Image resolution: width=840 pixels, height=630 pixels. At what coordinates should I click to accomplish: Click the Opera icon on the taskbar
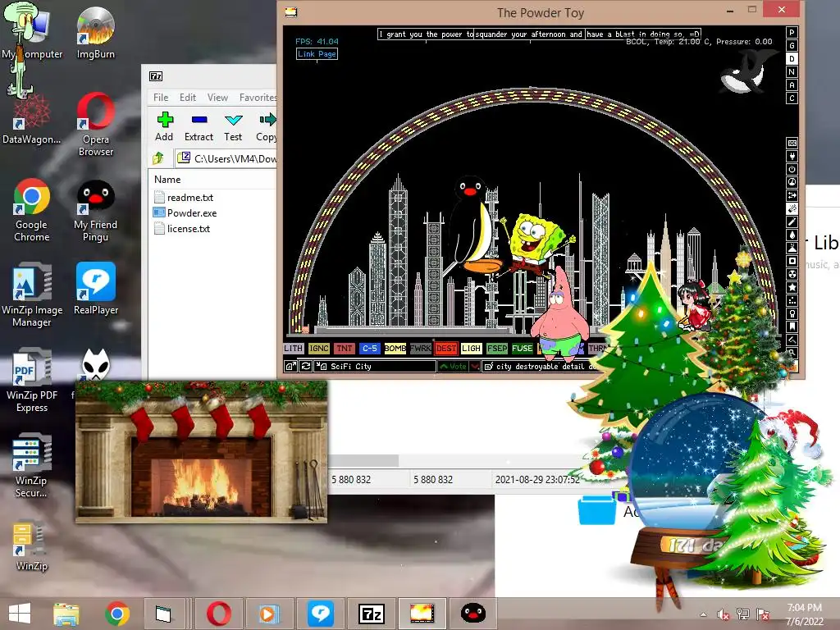click(219, 614)
